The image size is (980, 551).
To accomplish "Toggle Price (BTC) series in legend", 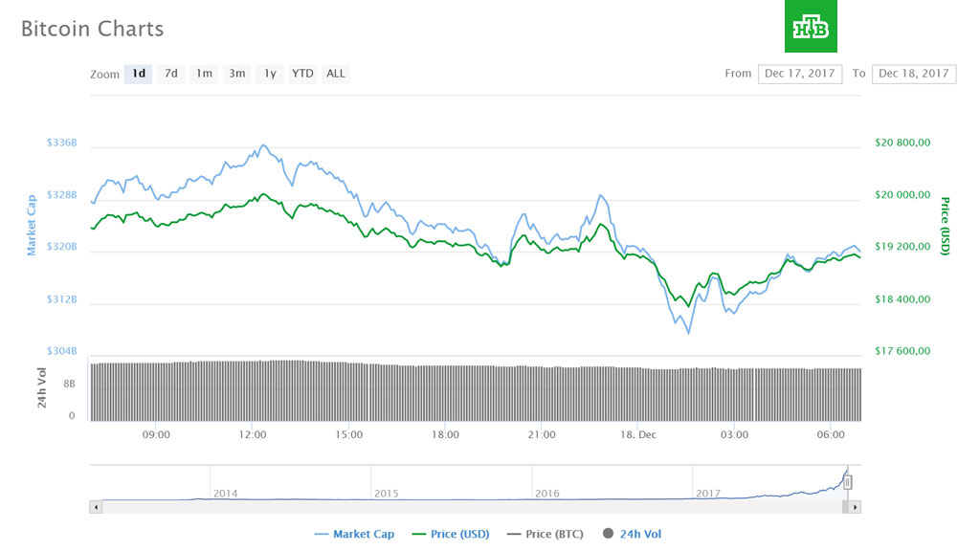I will [545, 534].
